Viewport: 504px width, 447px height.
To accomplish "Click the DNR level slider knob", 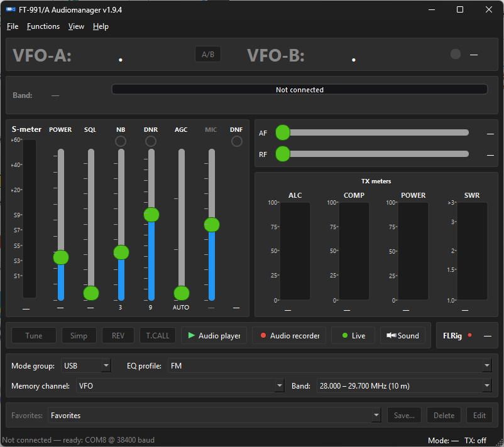I will pyautogui.click(x=151, y=215).
